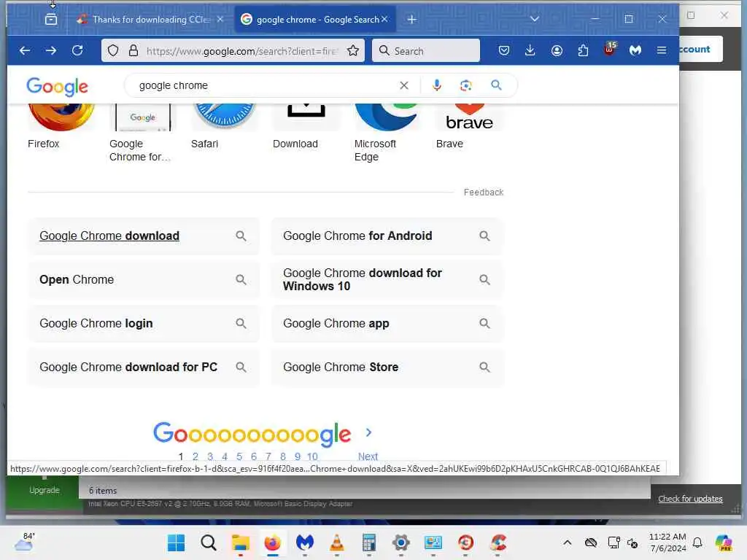This screenshot has width=747, height=560.
Task: Open the extensions puzzle icon
Action: 583,50
